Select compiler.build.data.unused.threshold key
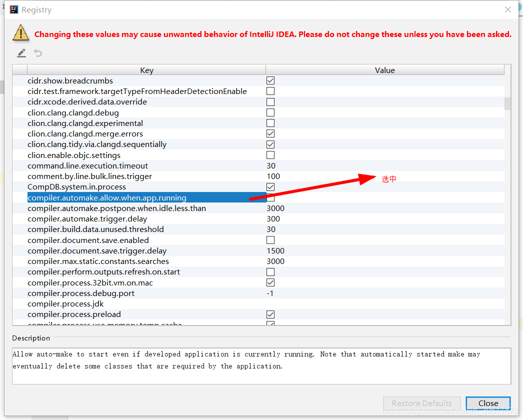Screen dimensions: 523x420 (95, 229)
